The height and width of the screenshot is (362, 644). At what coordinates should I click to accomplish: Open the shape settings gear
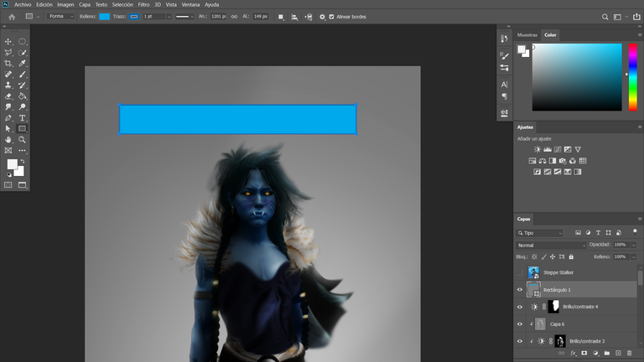click(322, 17)
